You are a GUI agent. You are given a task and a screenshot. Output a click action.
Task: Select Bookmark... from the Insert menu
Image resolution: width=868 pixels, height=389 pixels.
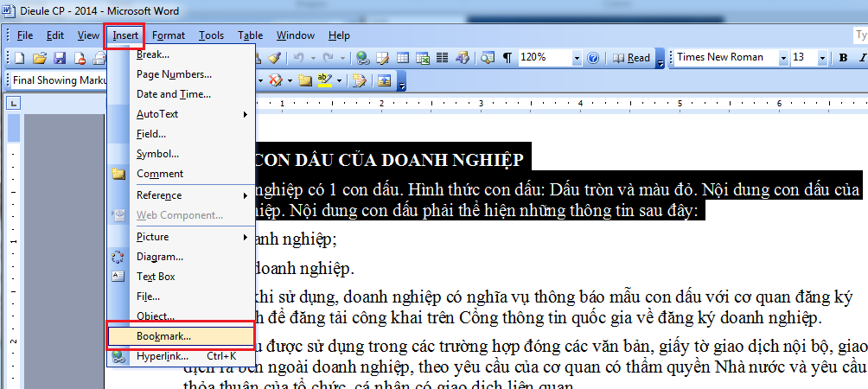click(x=164, y=335)
